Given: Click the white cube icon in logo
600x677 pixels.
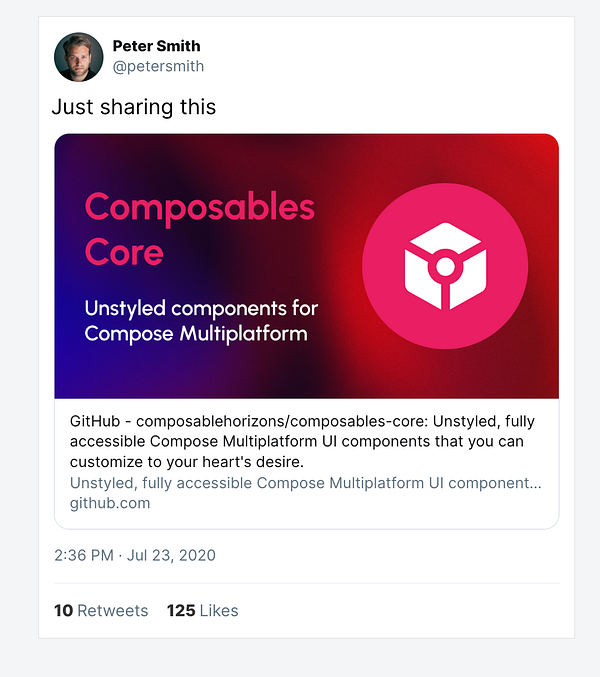Looking at the screenshot, I should [445, 263].
